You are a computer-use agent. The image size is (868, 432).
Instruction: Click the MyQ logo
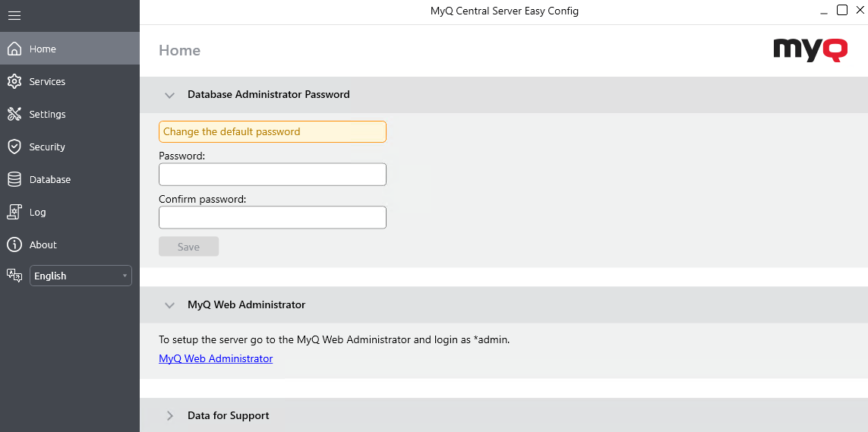[810, 50]
